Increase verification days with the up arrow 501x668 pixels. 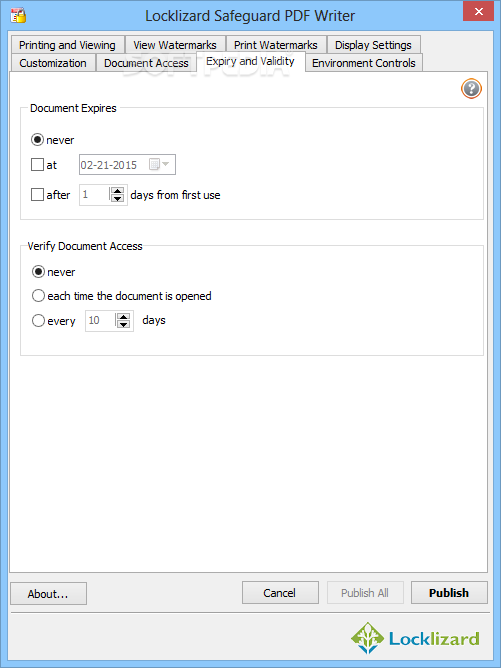coord(123,317)
